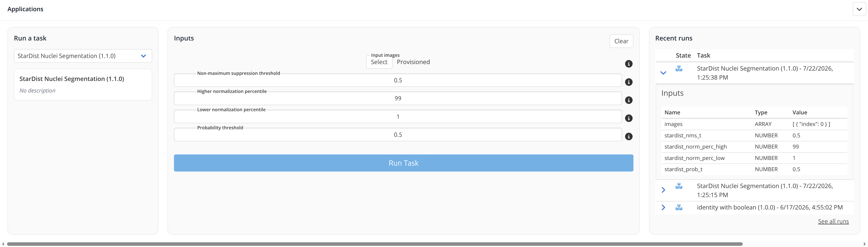Click the 'Value' column header
The image size is (868, 247).
(800, 112)
